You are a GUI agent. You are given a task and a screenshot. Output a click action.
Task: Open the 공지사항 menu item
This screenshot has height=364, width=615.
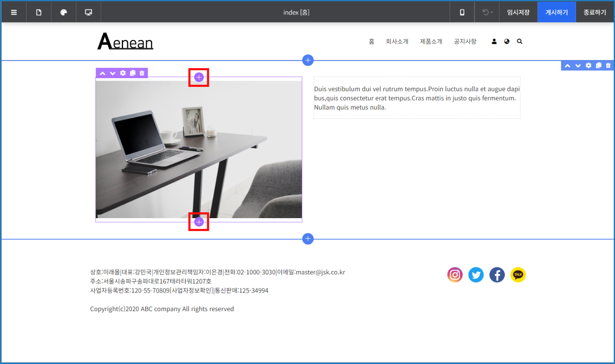[x=465, y=42]
